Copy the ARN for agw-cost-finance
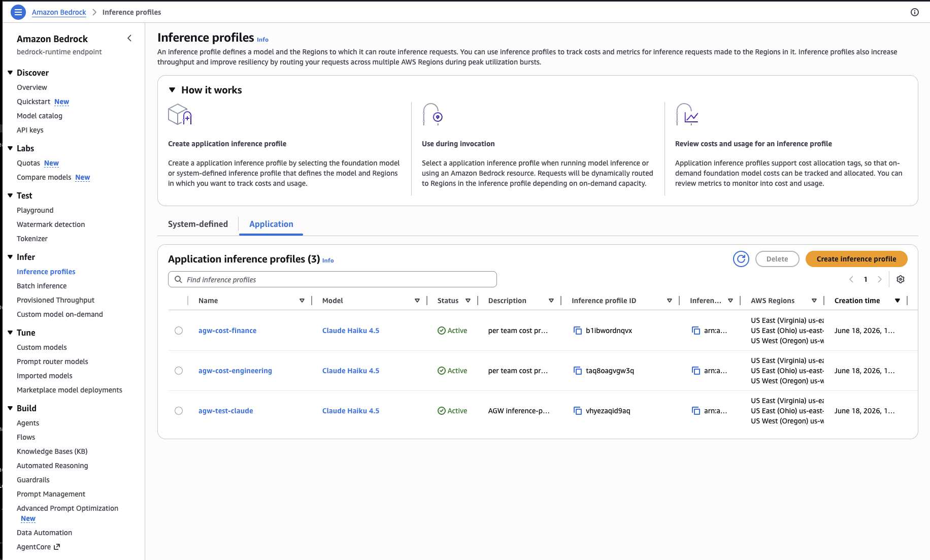The height and width of the screenshot is (560, 930). tap(696, 331)
